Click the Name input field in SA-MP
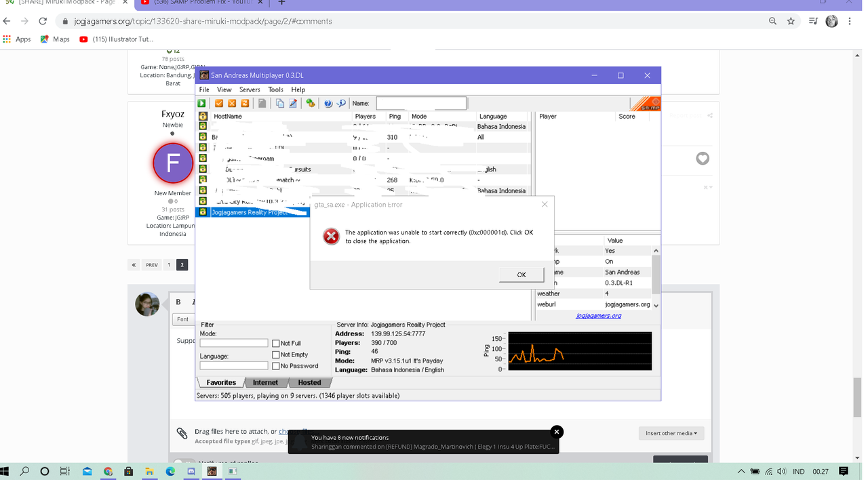The width and height of the screenshot is (868, 488). (421, 103)
